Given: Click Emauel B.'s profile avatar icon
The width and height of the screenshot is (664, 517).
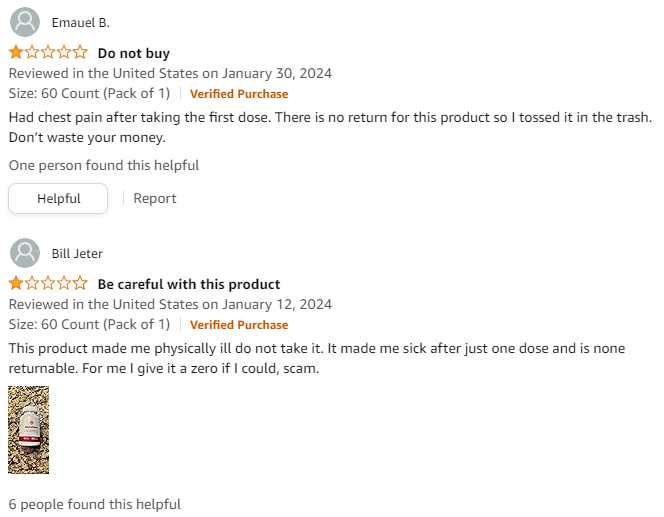Looking at the screenshot, I should click(x=25, y=22).
